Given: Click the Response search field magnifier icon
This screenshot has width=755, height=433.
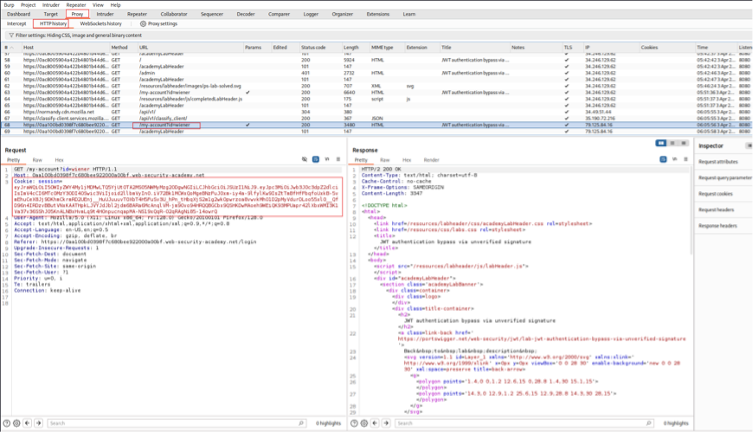Looking at the screenshot, I should [649, 423].
